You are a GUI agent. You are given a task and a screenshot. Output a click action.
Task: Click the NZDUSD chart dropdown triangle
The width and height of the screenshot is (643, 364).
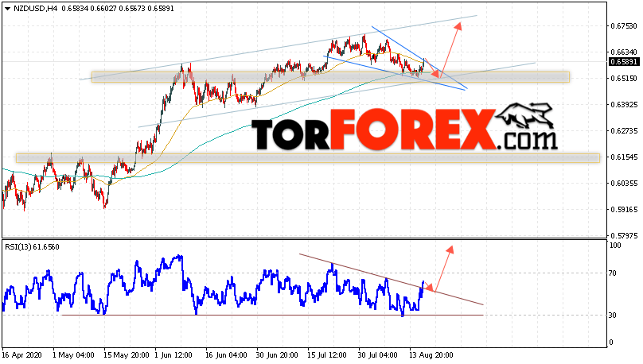(x=7, y=9)
